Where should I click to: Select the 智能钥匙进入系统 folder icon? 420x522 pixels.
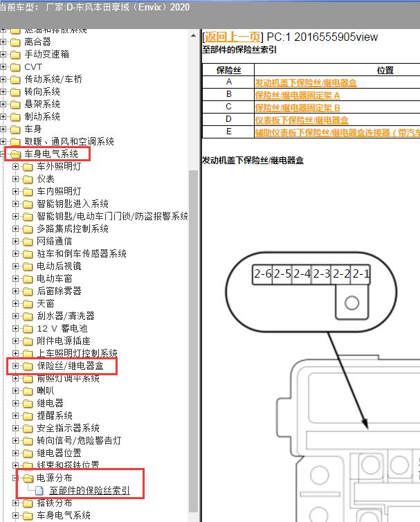tap(28, 204)
